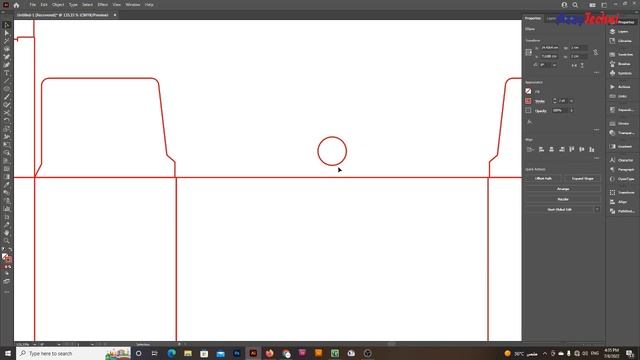640x360 pixels.
Task: Click the Recolor button
Action: point(563,199)
